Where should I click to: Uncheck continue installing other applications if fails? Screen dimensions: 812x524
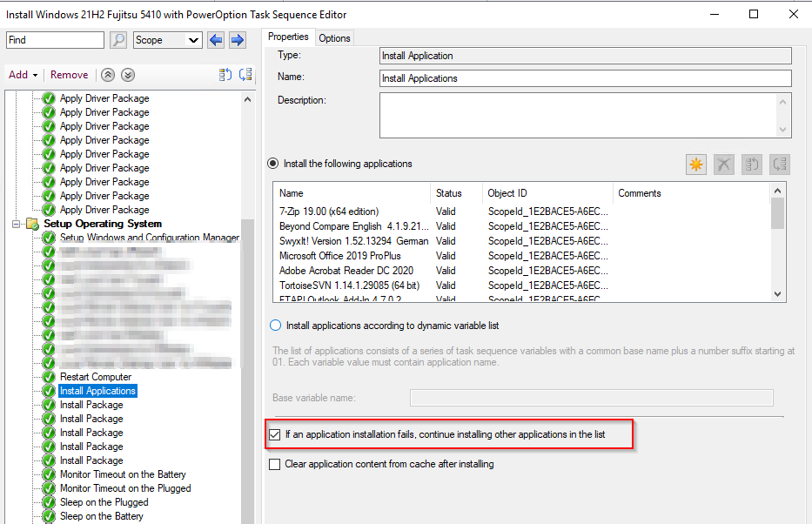274,434
